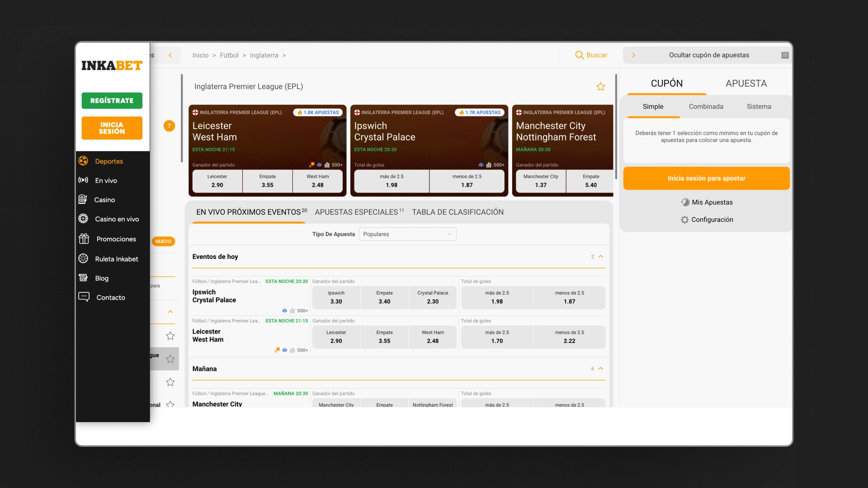
Task: Click the main content vertical scrollbar
Action: pos(616,127)
